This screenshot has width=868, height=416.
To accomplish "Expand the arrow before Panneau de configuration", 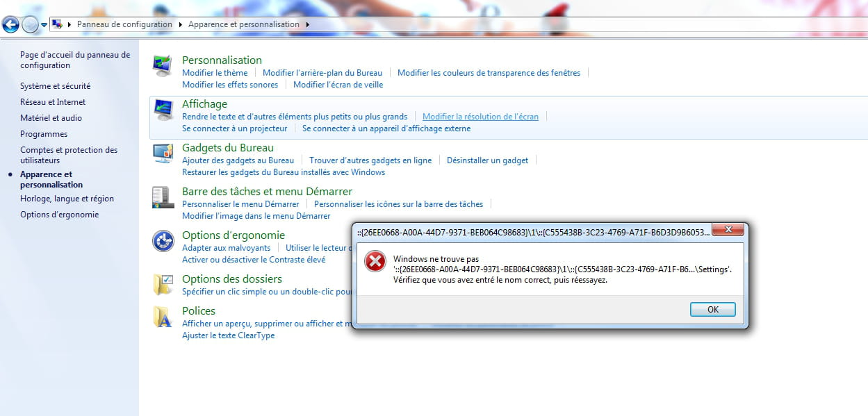I will (70, 24).
